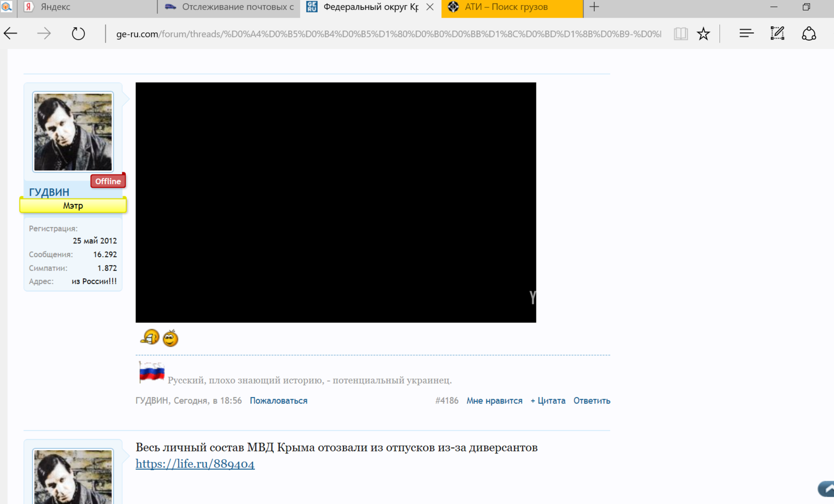Open ГУДВИН username profile link

click(49, 192)
